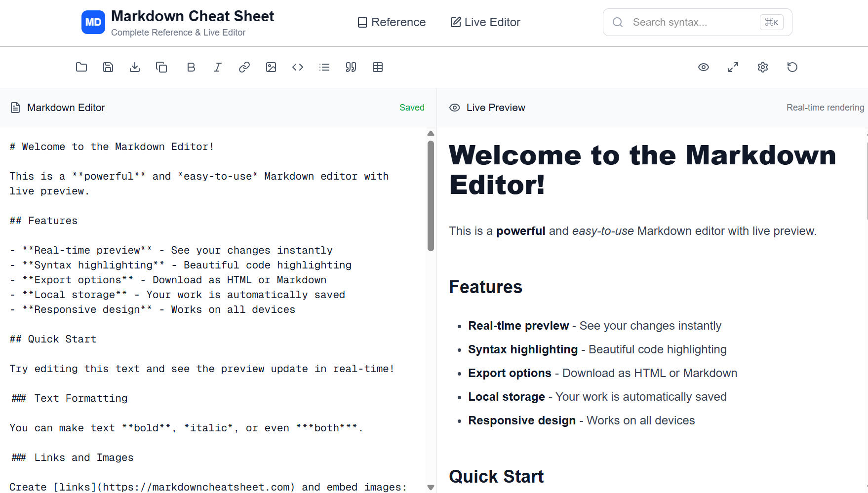The image size is (868, 493).
Task: Toggle fullscreen mode
Action: (733, 67)
